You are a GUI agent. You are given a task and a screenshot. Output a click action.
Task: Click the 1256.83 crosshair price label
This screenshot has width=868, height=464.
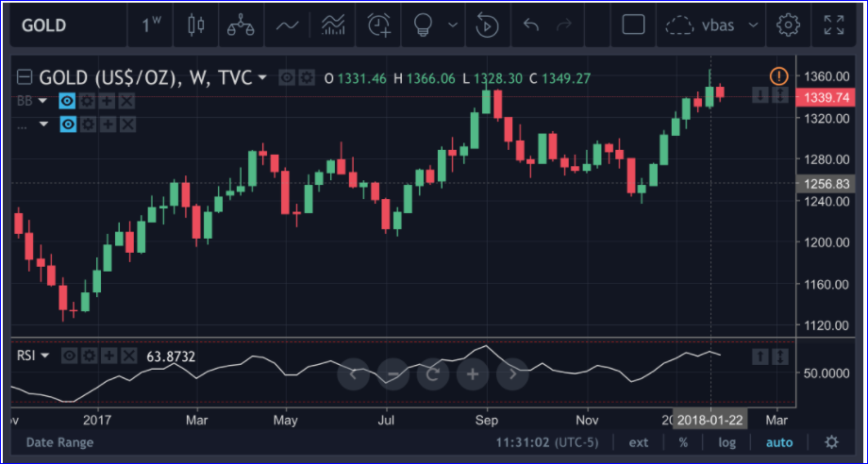tap(826, 184)
